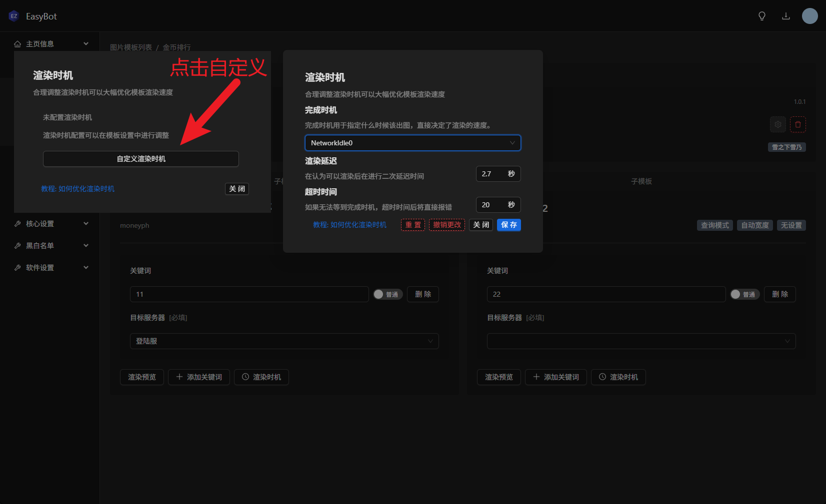This screenshot has width=826, height=504.
Task: Toggle the 普通 switch for keyword 11
Action: pyautogui.click(x=387, y=294)
